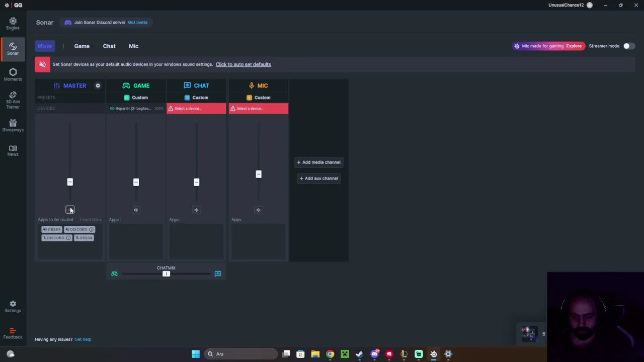
Task: Open the Windows Start menu
Action: point(196,354)
